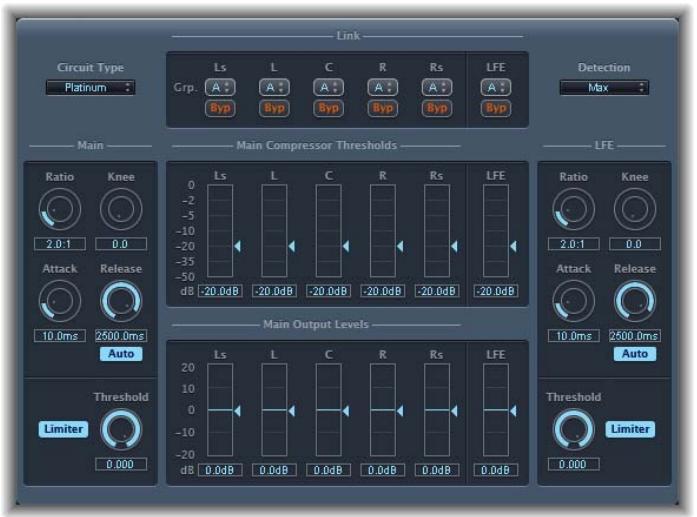Open the LFE channel group A selector
This screenshot has height=517, width=697.
(x=496, y=88)
